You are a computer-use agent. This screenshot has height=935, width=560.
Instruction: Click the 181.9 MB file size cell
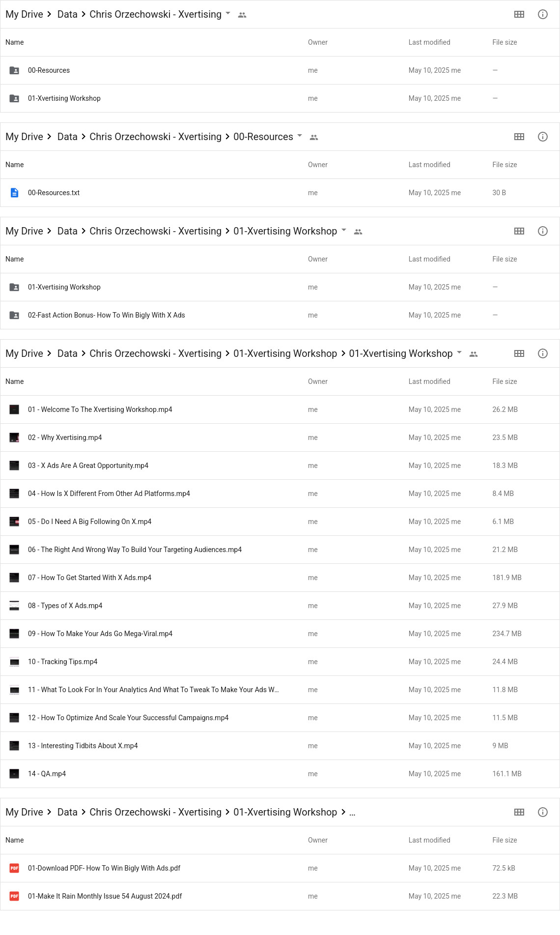[507, 578]
